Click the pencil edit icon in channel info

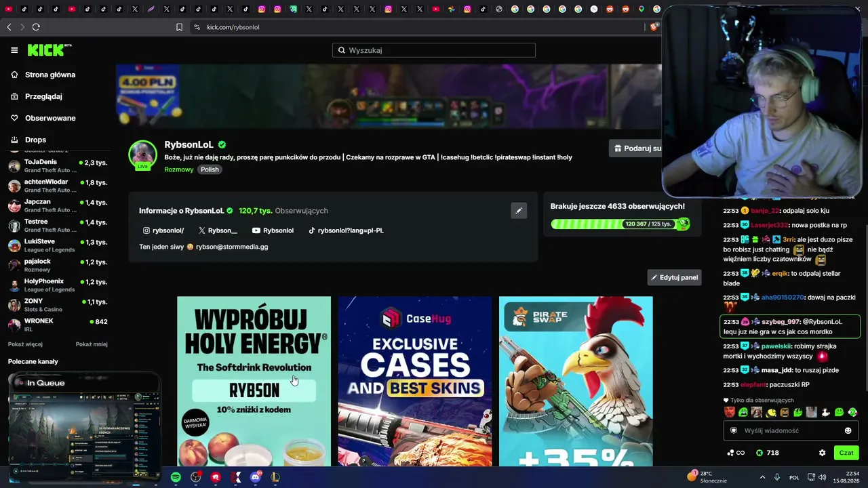(519, 211)
